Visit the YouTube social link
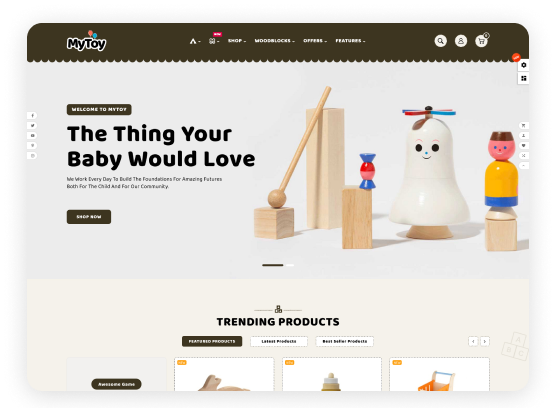The image size is (555, 408). click(33, 136)
